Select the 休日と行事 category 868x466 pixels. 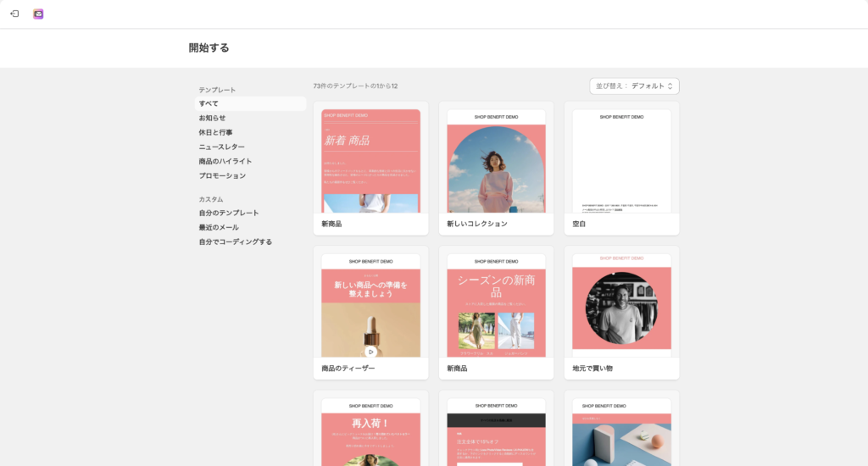tap(215, 132)
